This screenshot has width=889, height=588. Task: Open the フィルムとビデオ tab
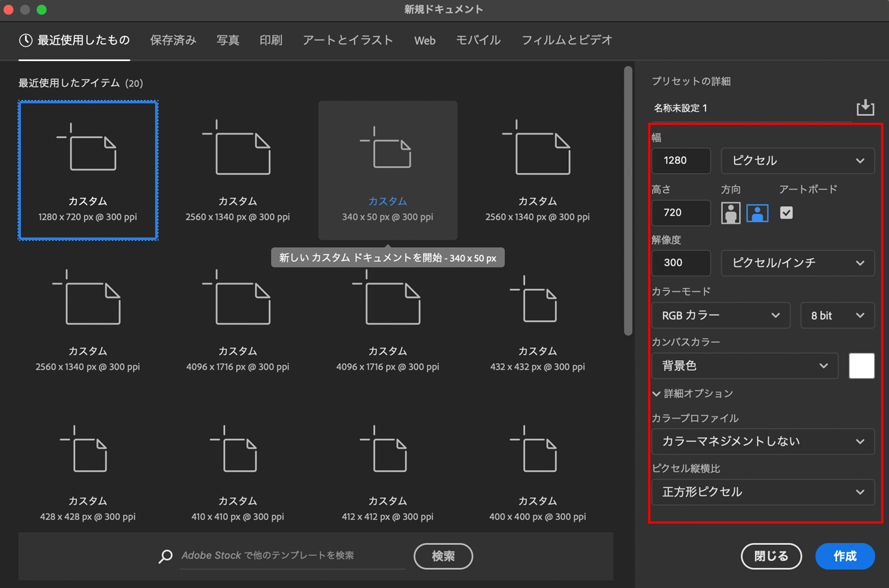point(567,40)
